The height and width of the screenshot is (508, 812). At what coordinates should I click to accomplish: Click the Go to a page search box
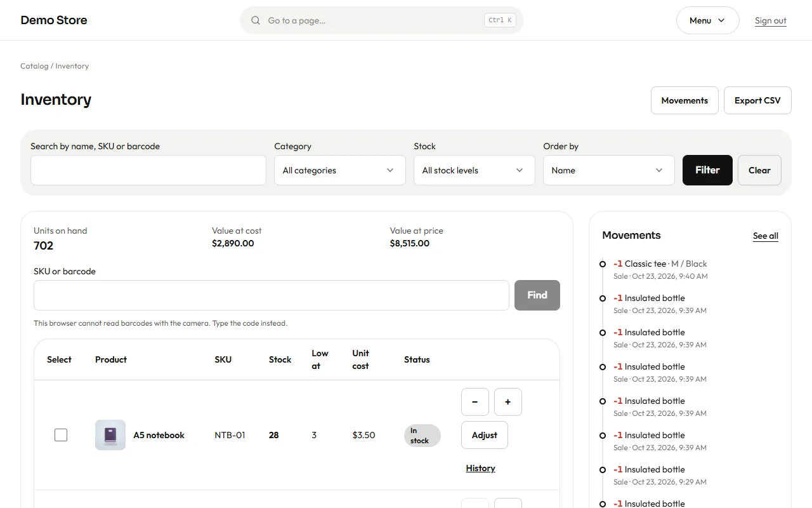[x=382, y=20]
